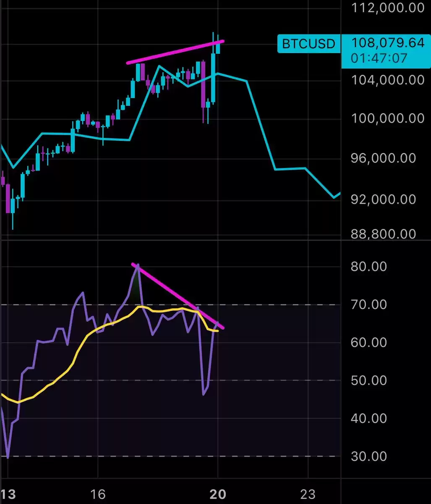Click the 88,800.00 price axis label
The image size is (431, 504).
pos(384,234)
